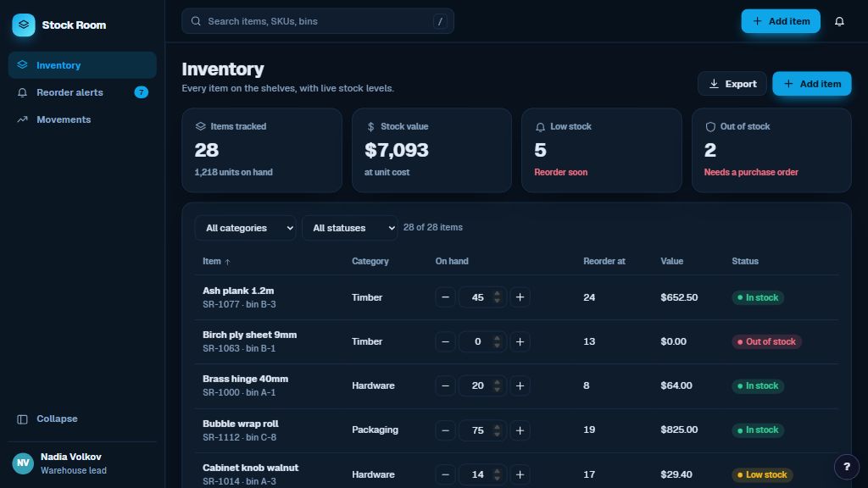Image resolution: width=868 pixels, height=488 pixels.
Task: Click the Items tracked summary card
Action: click(x=262, y=150)
